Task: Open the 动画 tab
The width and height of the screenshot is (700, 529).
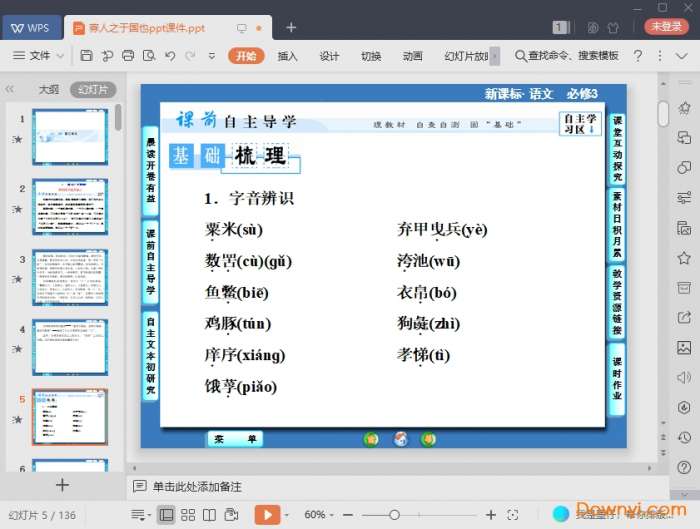Action: (x=412, y=56)
